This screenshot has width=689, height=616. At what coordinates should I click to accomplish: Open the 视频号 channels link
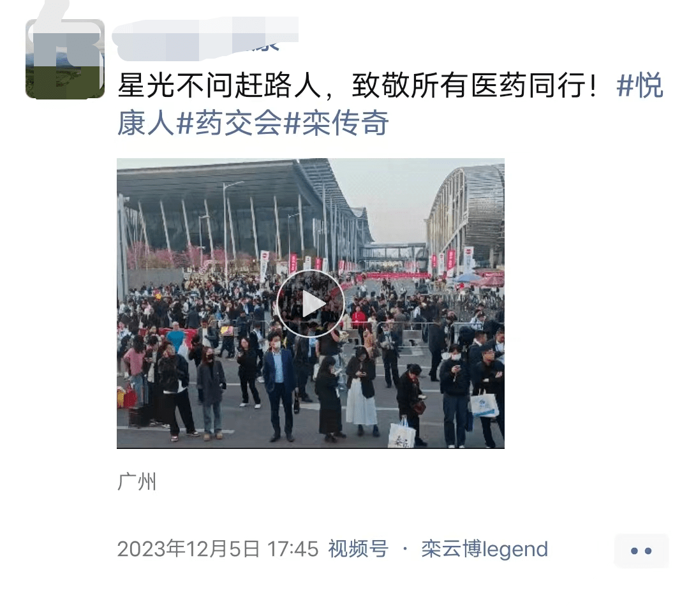358,549
